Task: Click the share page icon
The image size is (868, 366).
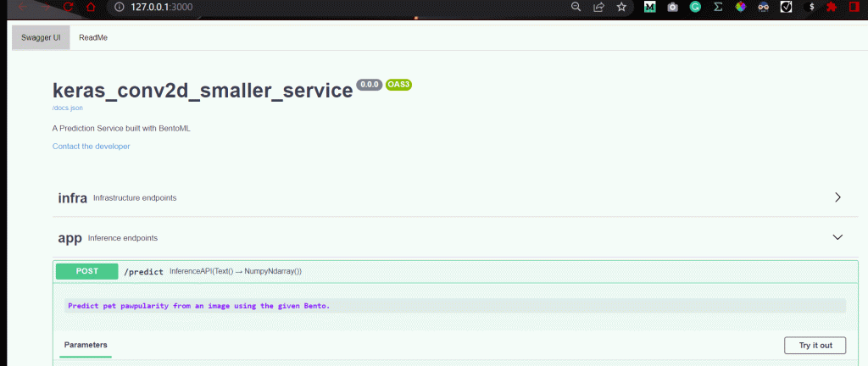Action: tap(599, 7)
